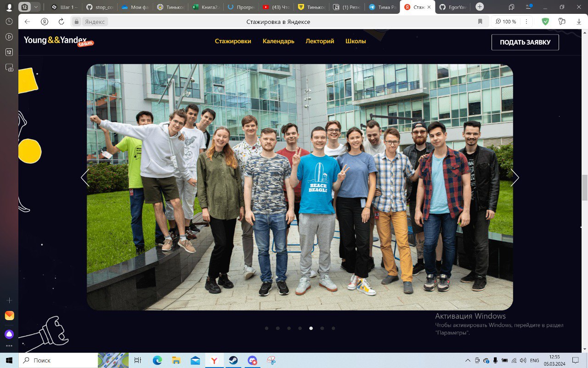588x368 pixels.
Task: Open the history clock icon in sidebar
Action: 9,22
